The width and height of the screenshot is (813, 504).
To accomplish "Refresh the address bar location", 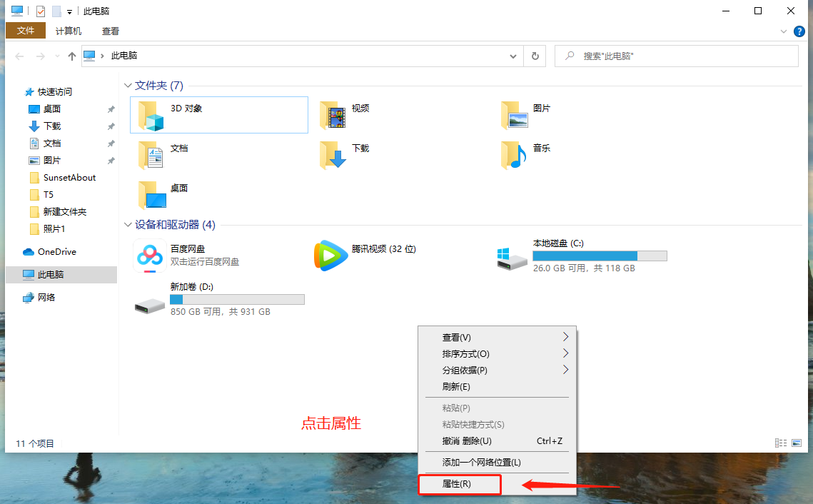I will tap(535, 56).
